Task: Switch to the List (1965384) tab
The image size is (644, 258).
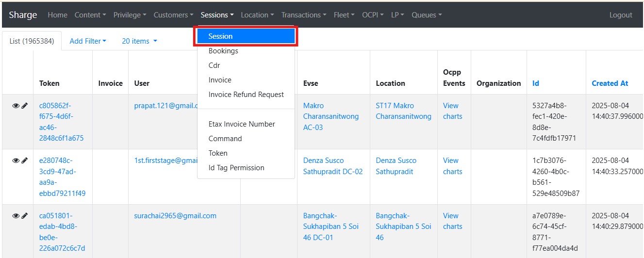Action: coord(32,41)
